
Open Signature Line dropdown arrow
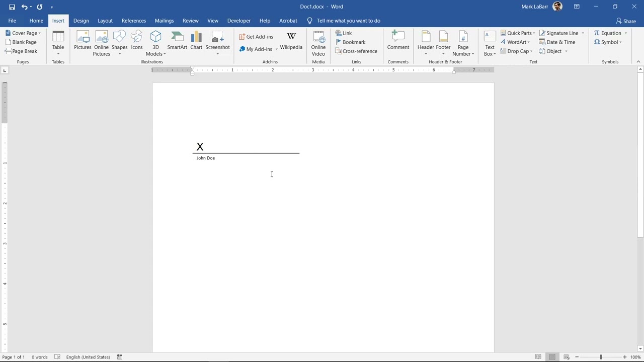point(583,33)
